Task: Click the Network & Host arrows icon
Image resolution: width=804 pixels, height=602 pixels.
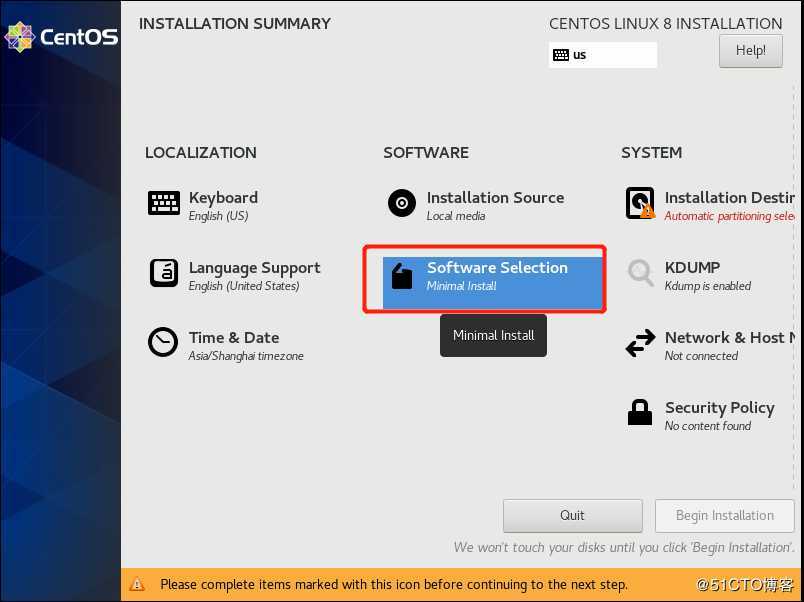Action: pyautogui.click(x=640, y=343)
